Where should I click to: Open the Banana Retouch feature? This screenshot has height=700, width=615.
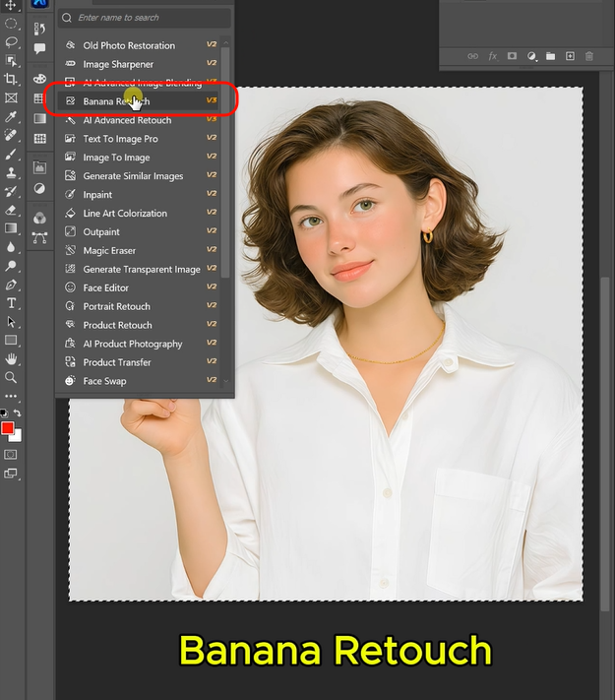point(141,101)
